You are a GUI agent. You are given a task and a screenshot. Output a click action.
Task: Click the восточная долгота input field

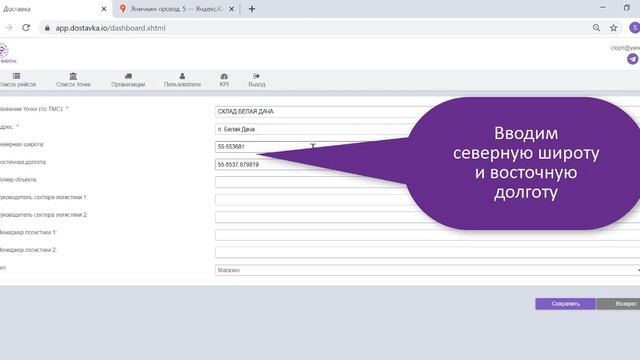(x=427, y=164)
